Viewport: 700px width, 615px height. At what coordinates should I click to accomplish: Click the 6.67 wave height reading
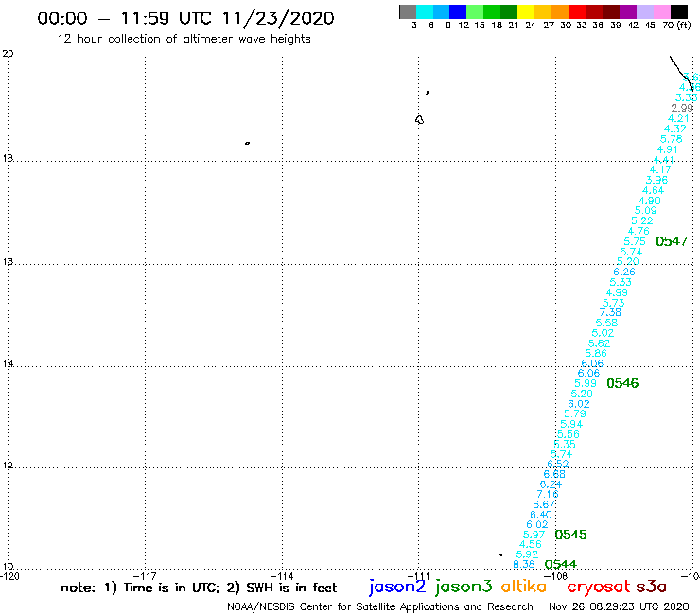[544, 504]
